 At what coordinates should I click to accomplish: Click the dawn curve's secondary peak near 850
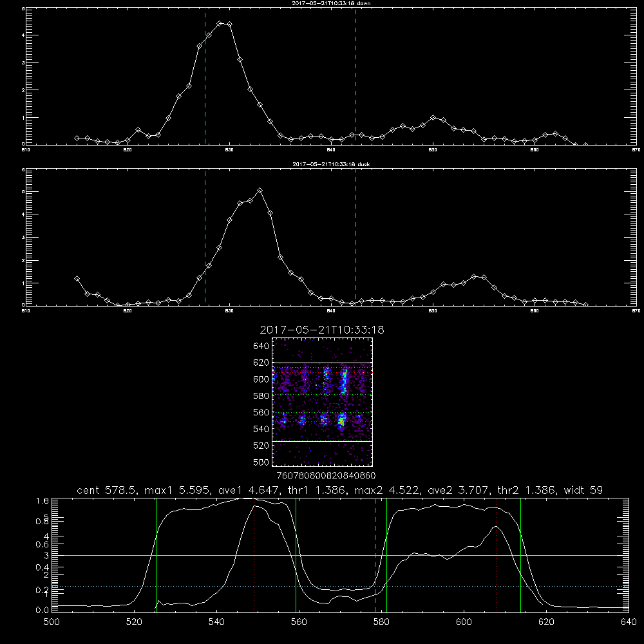click(x=433, y=117)
